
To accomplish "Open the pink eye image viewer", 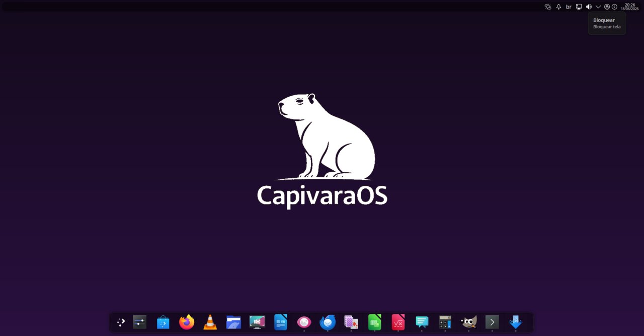I will [x=304, y=322].
